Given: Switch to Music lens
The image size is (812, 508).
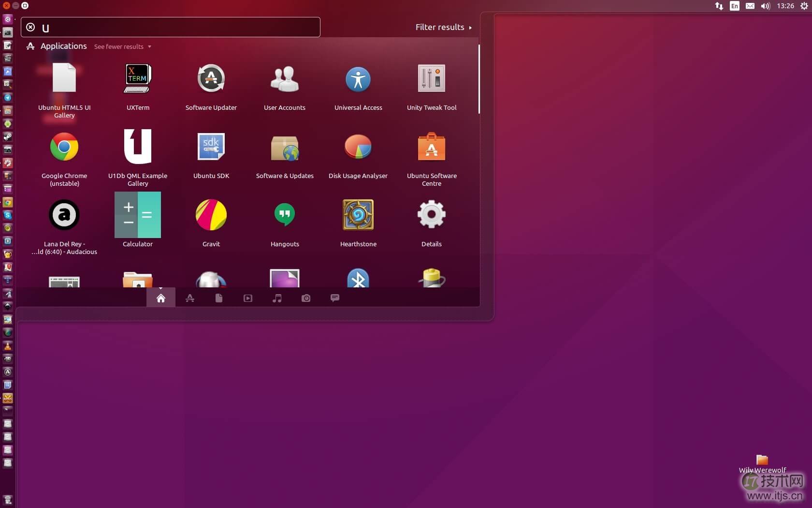Looking at the screenshot, I should tap(277, 298).
